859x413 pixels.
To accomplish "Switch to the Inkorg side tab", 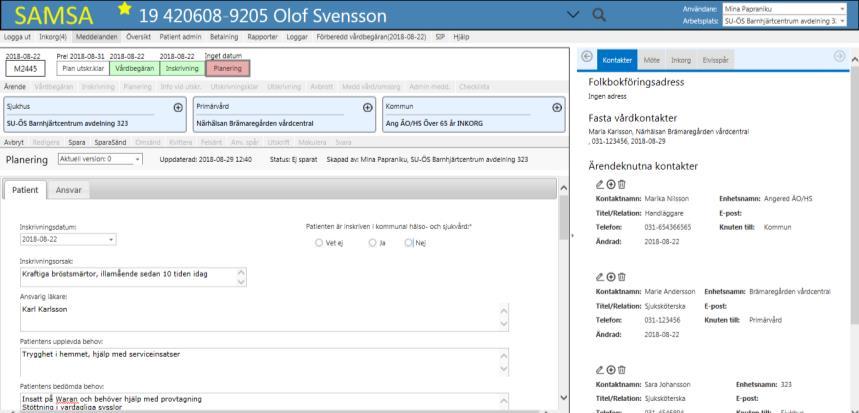I will [x=681, y=60].
